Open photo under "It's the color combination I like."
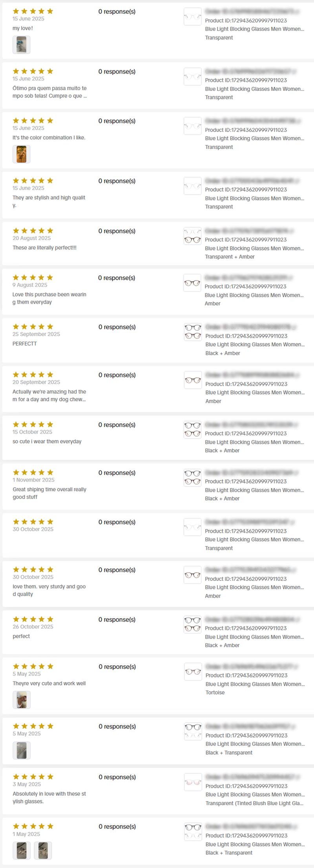 click(x=21, y=154)
